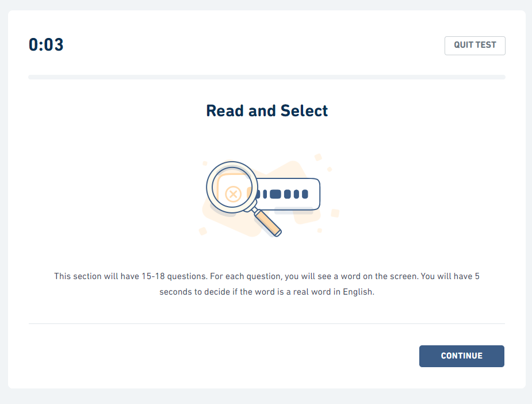Click the small square at illustration's right edge
Viewport: 532px width, 404px height.
pyautogui.click(x=335, y=213)
